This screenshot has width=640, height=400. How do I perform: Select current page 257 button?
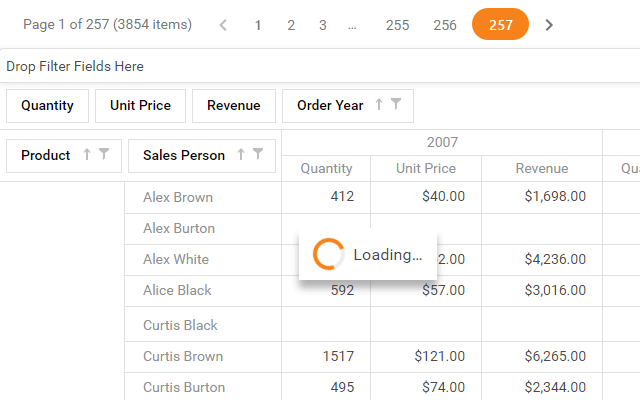500,25
